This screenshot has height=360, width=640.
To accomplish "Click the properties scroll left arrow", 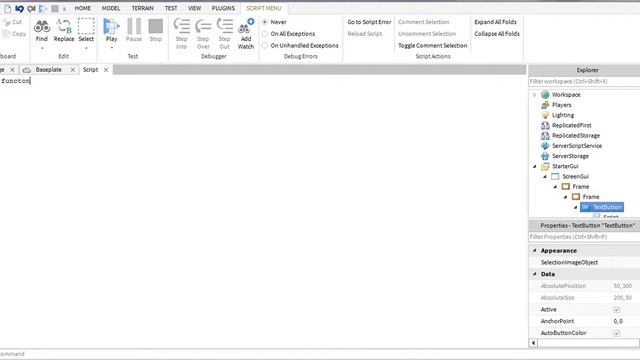I will click(x=533, y=343).
